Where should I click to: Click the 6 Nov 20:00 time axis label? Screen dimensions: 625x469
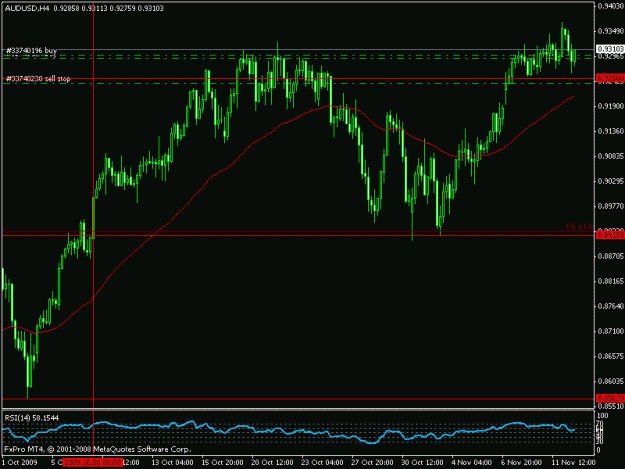521,462
